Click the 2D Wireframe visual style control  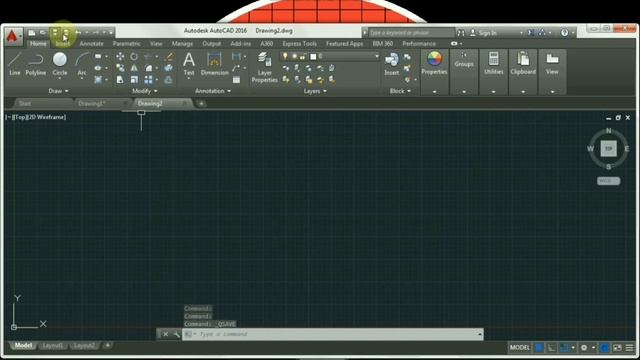pyautogui.click(x=46, y=117)
